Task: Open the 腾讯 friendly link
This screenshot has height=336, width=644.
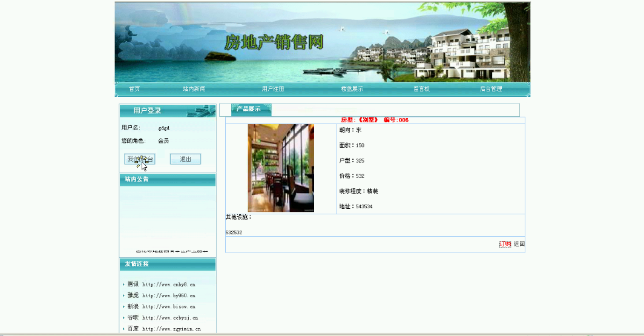Action: pos(162,285)
